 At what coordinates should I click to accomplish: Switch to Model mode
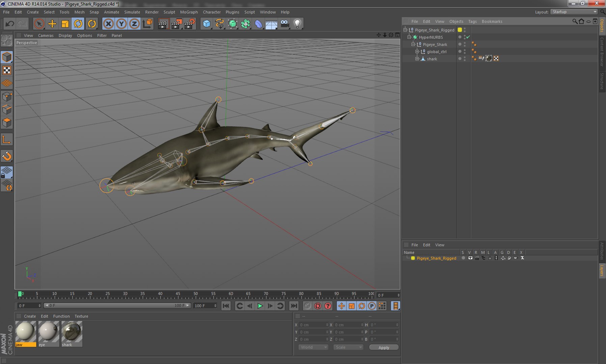(7, 57)
